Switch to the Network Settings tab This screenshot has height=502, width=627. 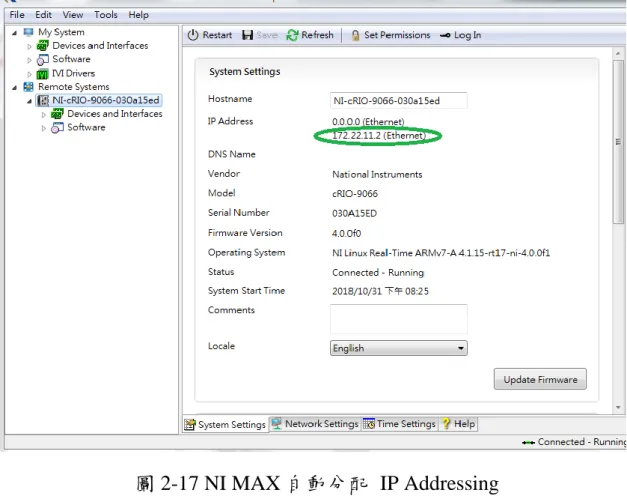315,424
